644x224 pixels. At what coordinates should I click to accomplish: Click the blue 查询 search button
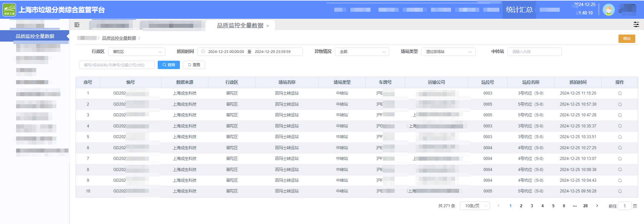169,65
